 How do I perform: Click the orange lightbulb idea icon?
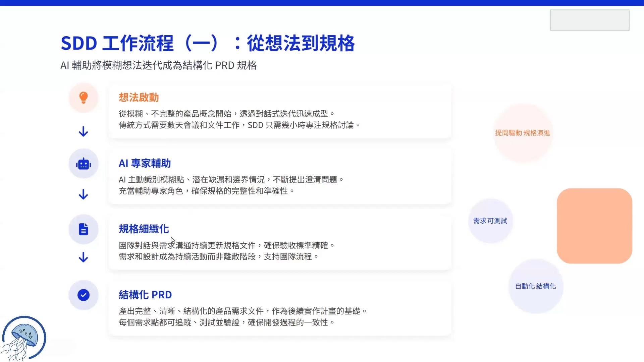coord(83,98)
